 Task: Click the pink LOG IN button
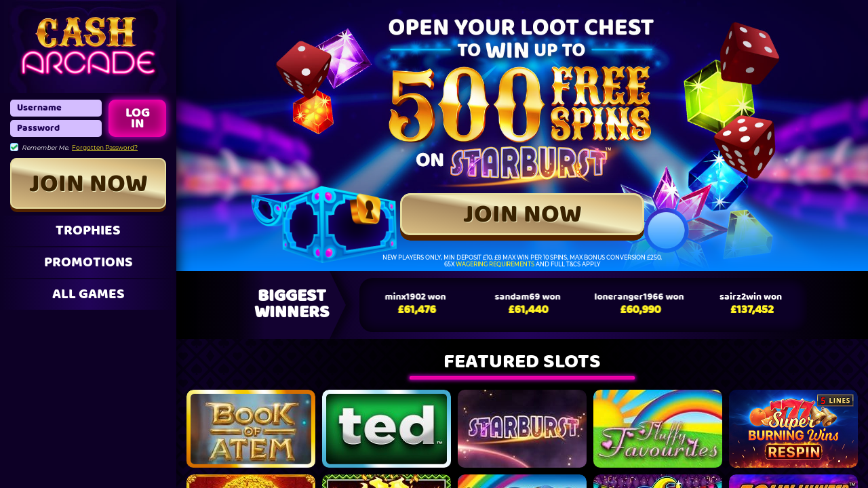(x=137, y=118)
